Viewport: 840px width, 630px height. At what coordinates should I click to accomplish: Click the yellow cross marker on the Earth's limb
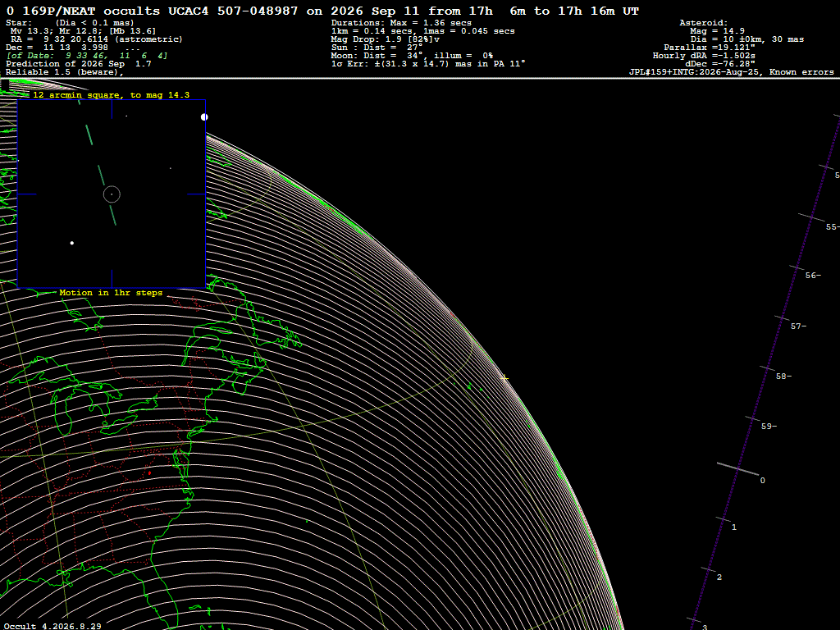[504, 377]
